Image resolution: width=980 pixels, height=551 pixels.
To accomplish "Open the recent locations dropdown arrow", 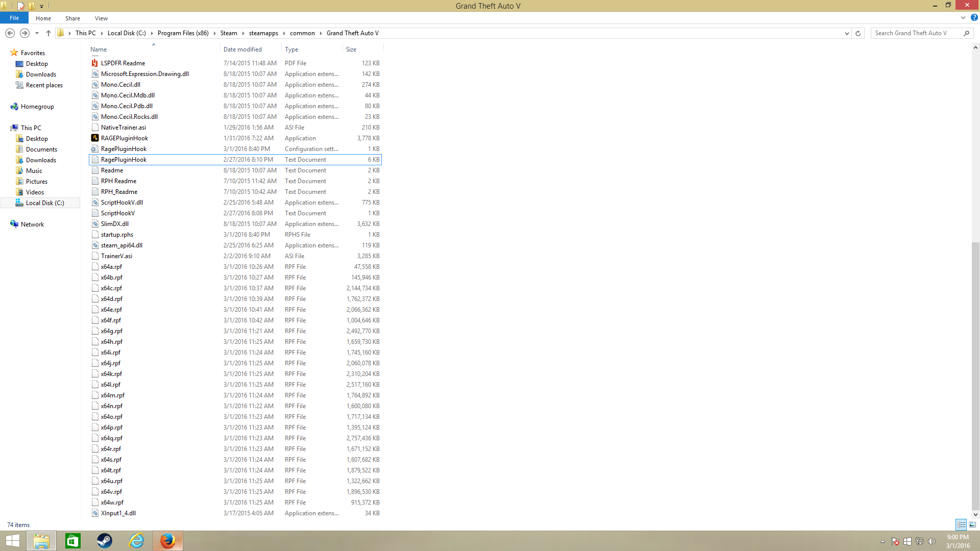I will 37,33.
